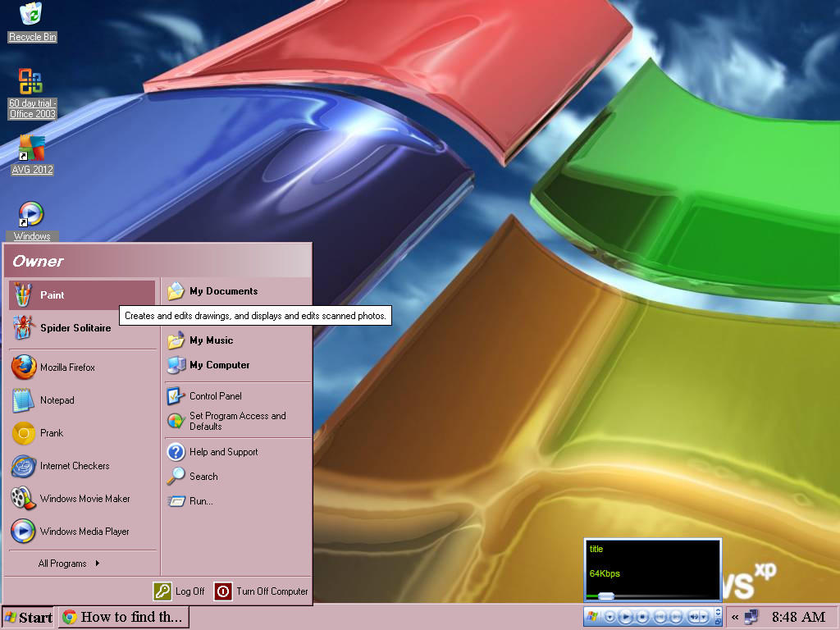Open the media toolbar dropdown arrow
The width and height of the screenshot is (840, 630).
609,616
